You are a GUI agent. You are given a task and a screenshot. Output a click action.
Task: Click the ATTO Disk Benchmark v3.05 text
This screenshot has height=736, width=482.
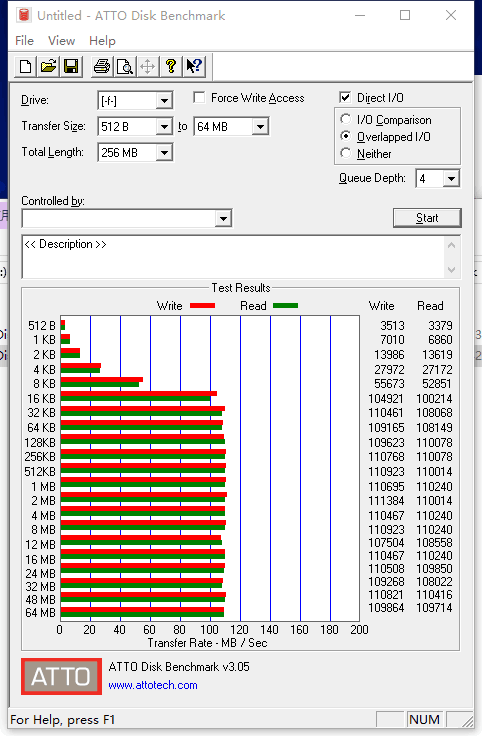tap(179, 667)
